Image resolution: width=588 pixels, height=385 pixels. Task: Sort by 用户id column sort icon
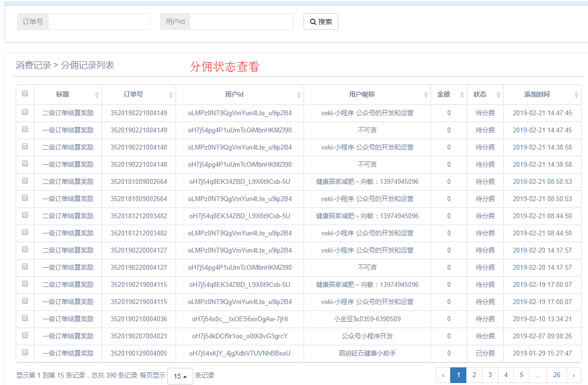click(x=299, y=95)
